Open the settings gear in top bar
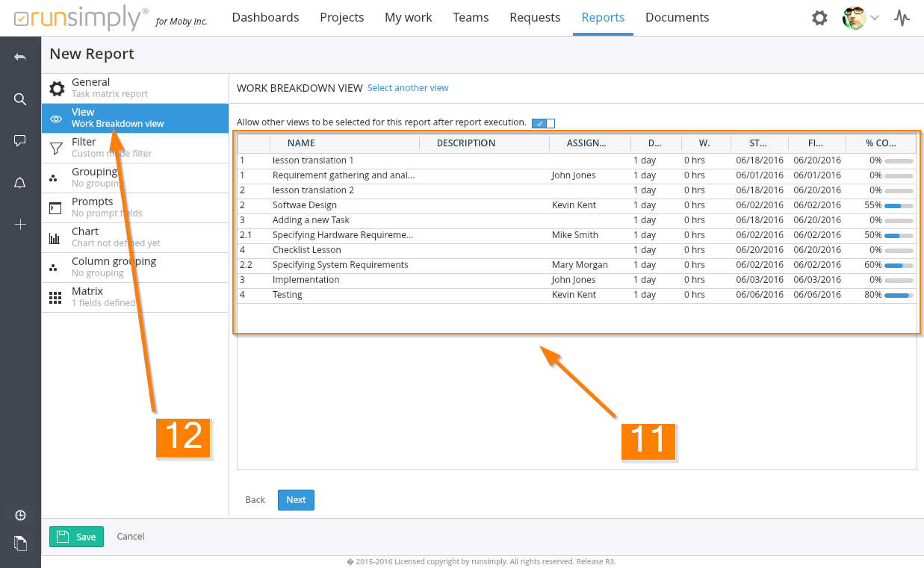Viewport: 924px width, 568px height. coord(819,18)
